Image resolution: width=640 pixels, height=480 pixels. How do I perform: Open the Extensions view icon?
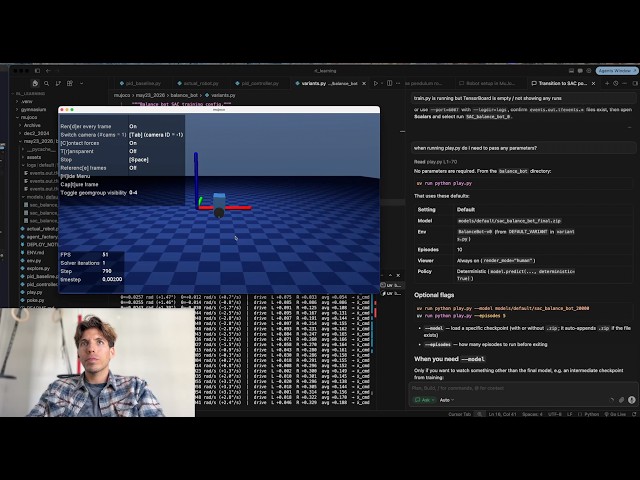pos(70,83)
